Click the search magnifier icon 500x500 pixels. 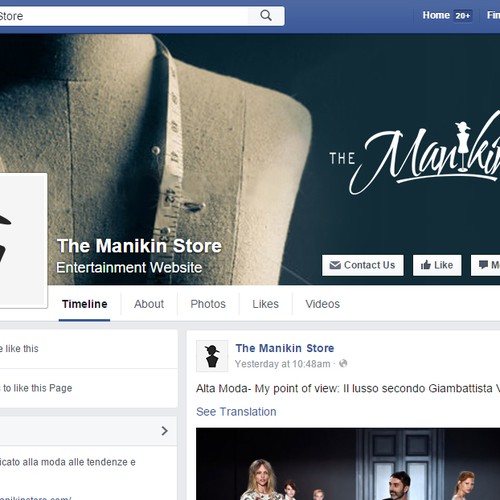click(x=266, y=15)
